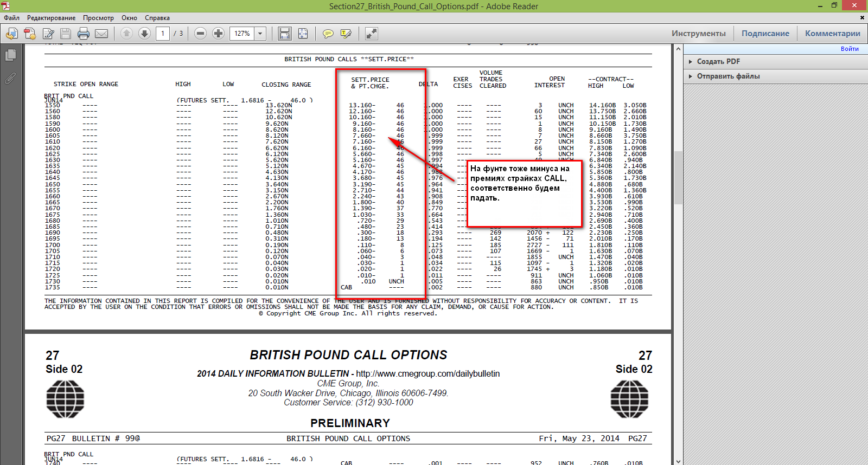Viewport: 868px width, 465px height.
Task: Click scroll up arrow of document scrollbar
Action: (678, 49)
